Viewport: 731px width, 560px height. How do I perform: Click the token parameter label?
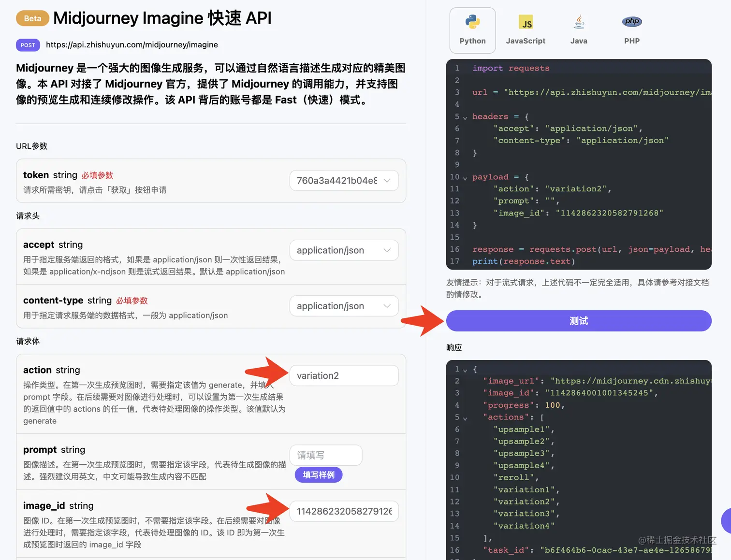click(36, 175)
